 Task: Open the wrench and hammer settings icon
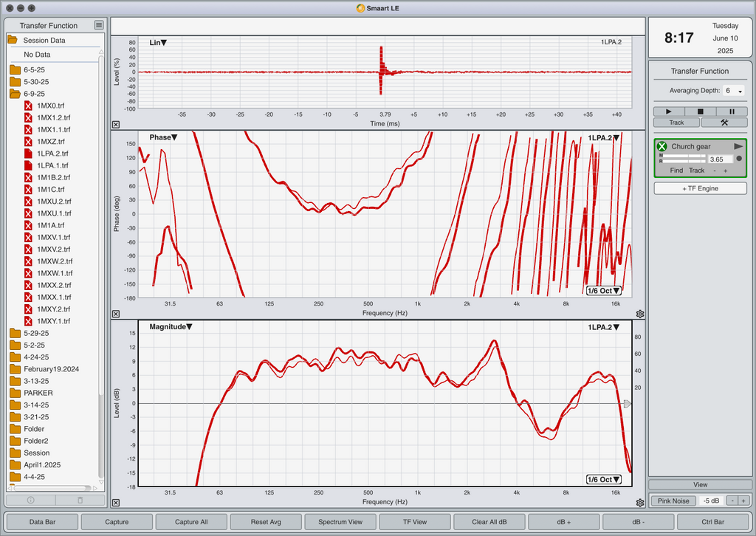[x=724, y=123]
